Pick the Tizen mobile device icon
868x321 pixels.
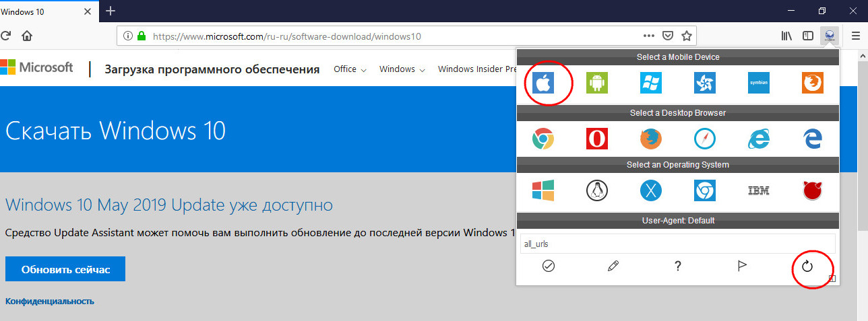pos(705,83)
